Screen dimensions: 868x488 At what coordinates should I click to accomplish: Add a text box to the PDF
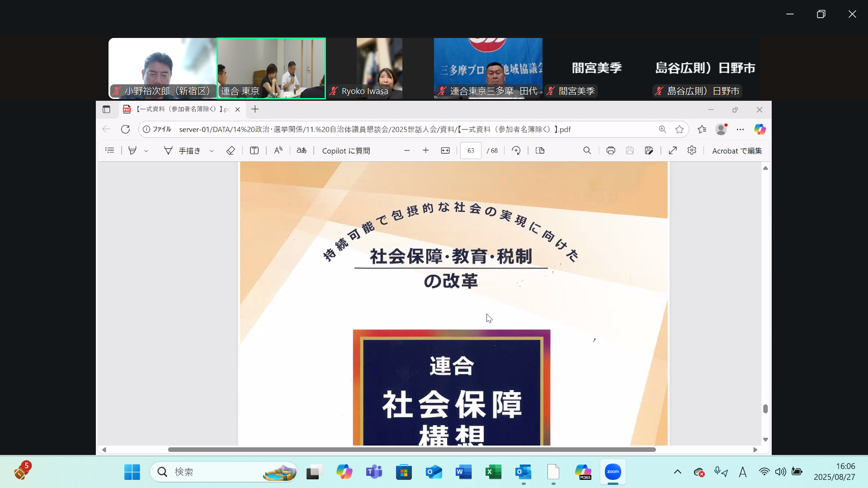(x=254, y=150)
